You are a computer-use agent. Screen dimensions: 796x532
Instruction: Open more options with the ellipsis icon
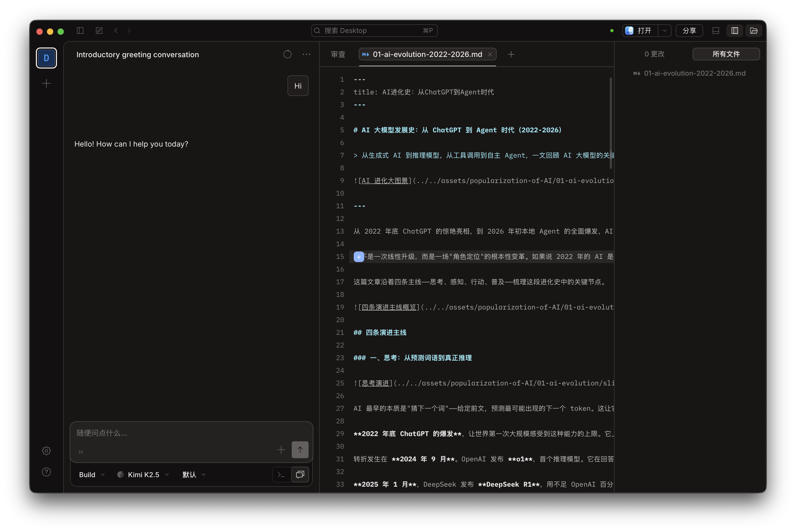306,54
